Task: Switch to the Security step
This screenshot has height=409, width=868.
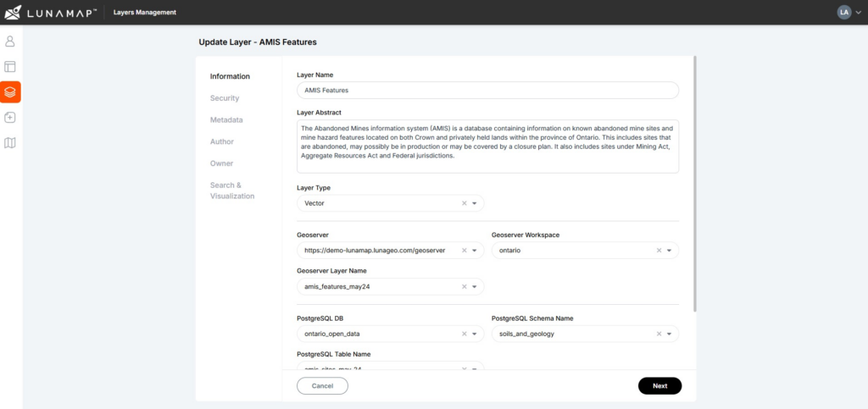Action: [224, 98]
